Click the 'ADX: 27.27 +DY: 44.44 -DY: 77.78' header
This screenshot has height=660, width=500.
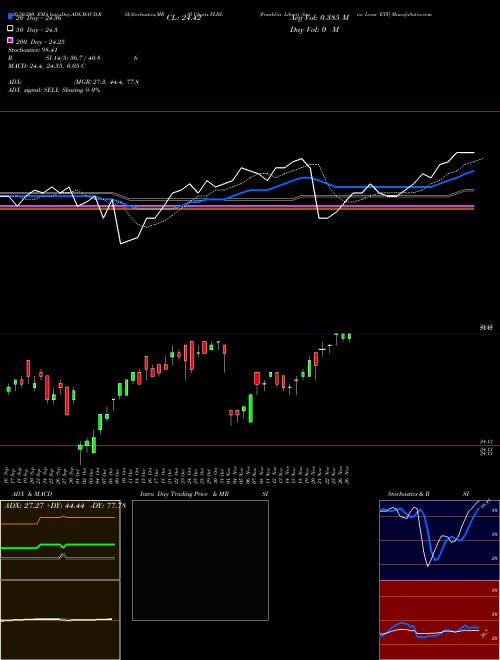[x=65, y=506]
